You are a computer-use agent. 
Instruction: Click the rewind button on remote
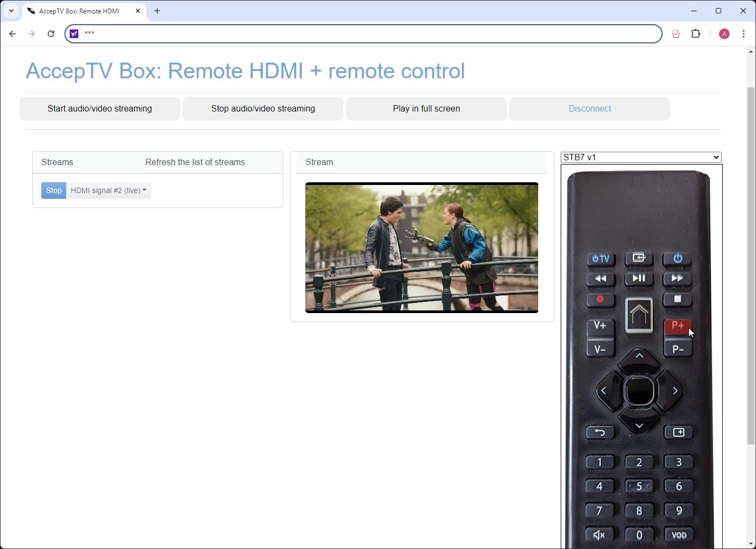[x=600, y=279]
